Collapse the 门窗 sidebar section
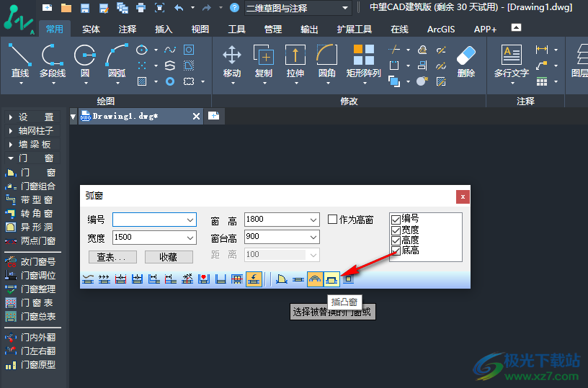 point(32,158)
